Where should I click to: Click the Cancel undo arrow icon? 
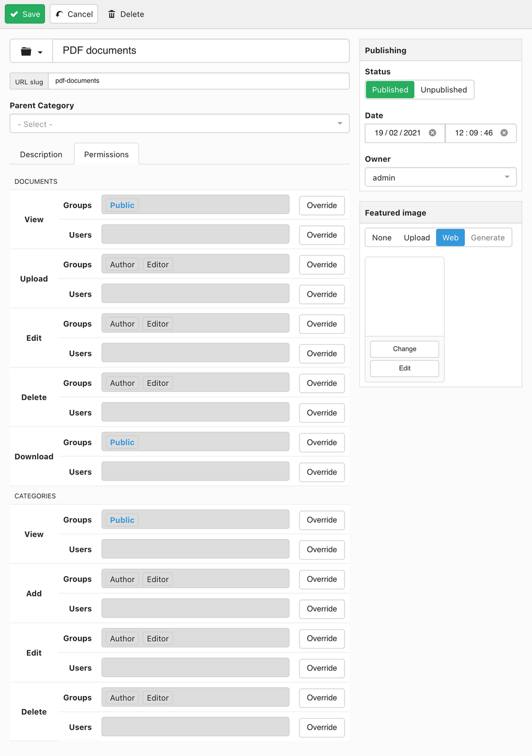coord(59,14)
